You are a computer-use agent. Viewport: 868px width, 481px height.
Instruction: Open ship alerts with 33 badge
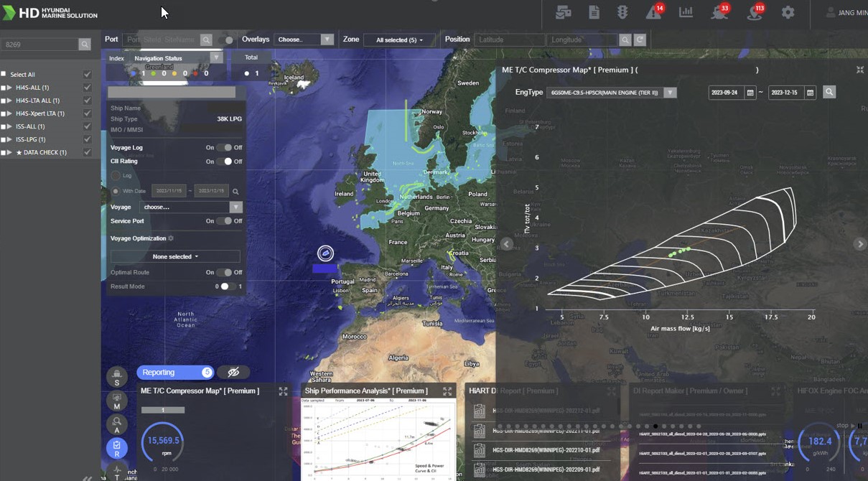(x=719, y=12)
